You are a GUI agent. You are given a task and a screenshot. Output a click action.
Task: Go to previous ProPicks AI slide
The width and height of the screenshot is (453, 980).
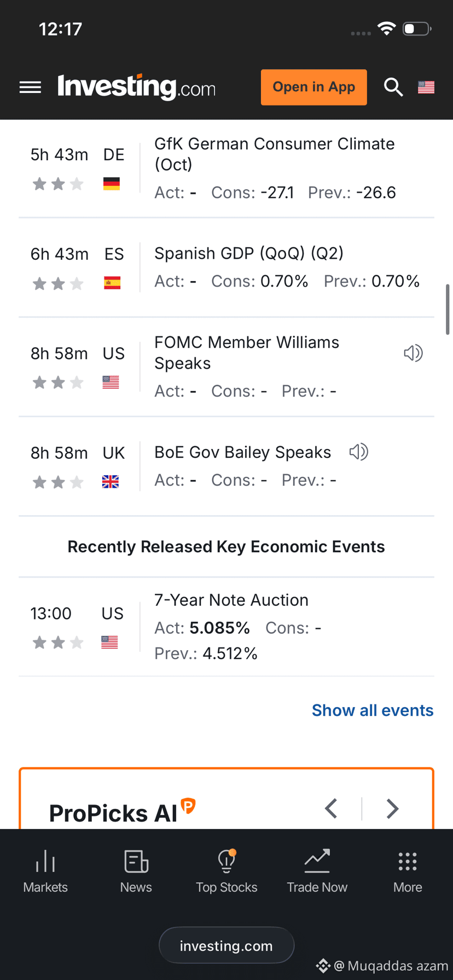click(x=331, y=808)
